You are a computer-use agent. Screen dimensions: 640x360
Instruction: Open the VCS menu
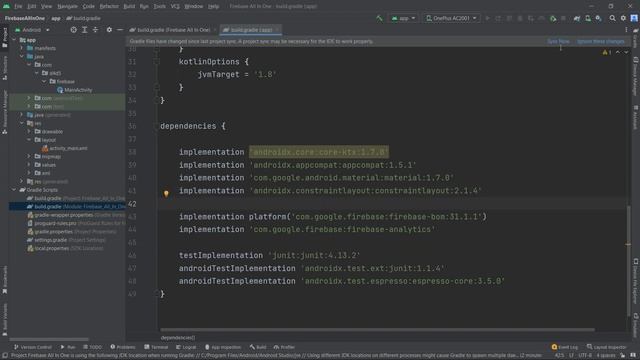175,7
